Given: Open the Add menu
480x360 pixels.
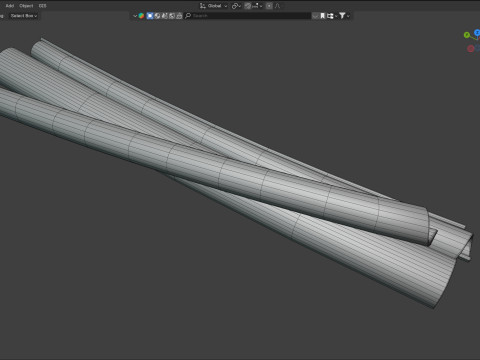Looking at the screenshot, I should [x=10, y=6].
